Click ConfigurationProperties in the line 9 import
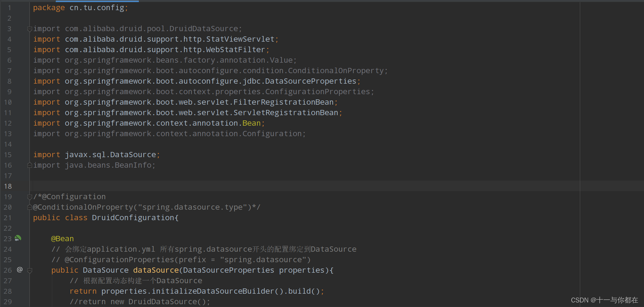The height and width of the screenshot is (307, 644). [318, 92]
